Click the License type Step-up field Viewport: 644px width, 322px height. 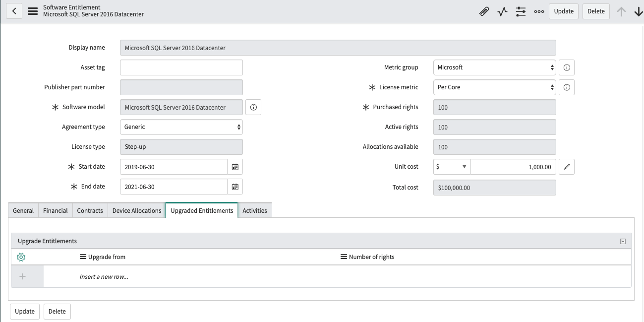[181, 147]
